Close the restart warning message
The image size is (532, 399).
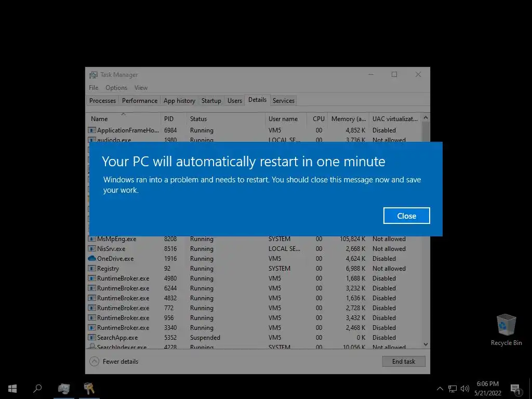[406, 216]
